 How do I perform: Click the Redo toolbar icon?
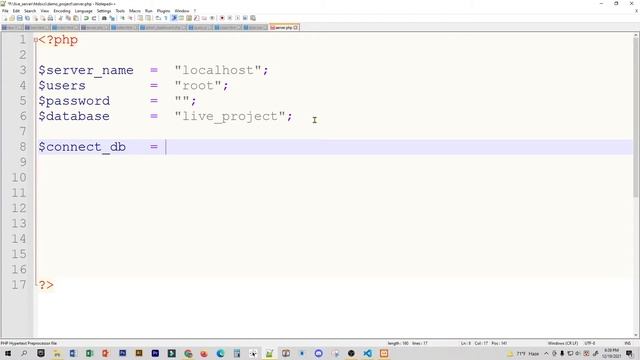pos(94,18)
